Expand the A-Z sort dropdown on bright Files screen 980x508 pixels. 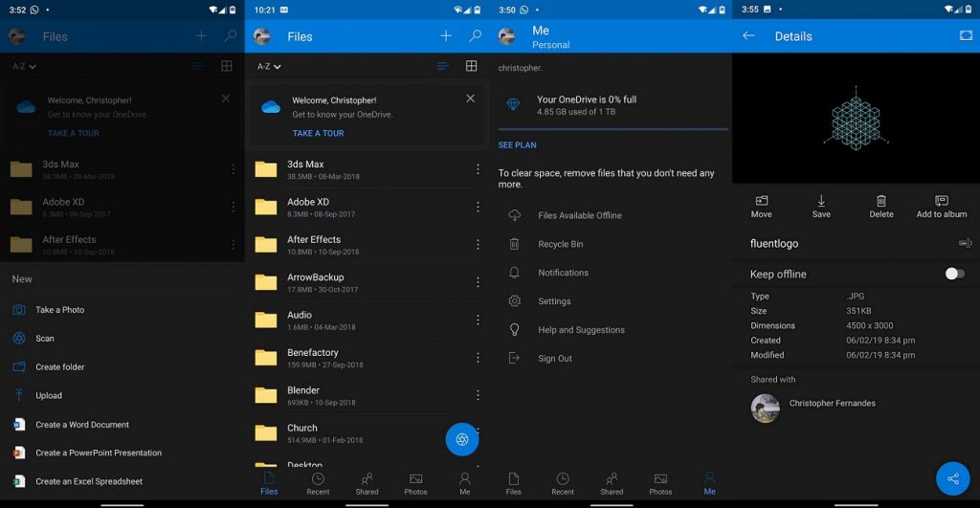click(269, 67)
